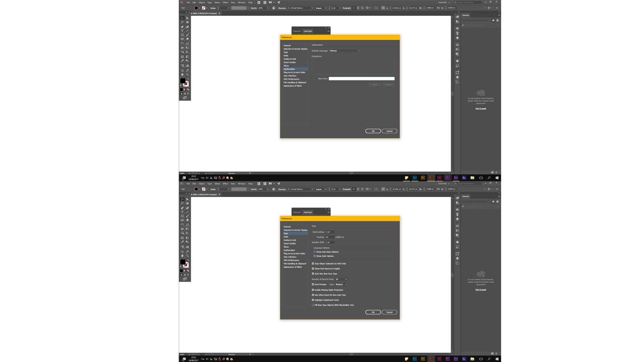Click Illustrator icon in the upper Windows taskbar
The width and height of the screenshot is (644, 362).
coord(431,178)
